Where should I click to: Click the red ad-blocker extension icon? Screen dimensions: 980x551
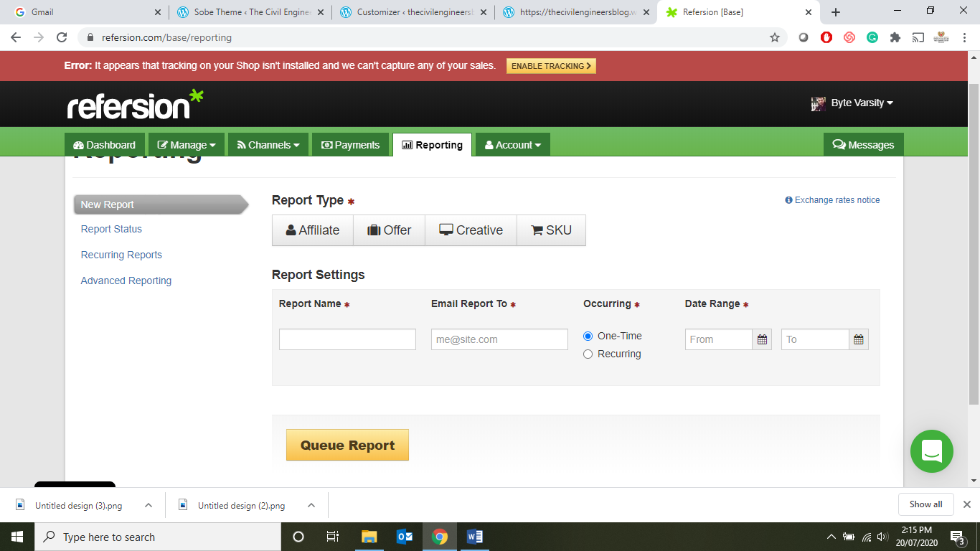826,37
